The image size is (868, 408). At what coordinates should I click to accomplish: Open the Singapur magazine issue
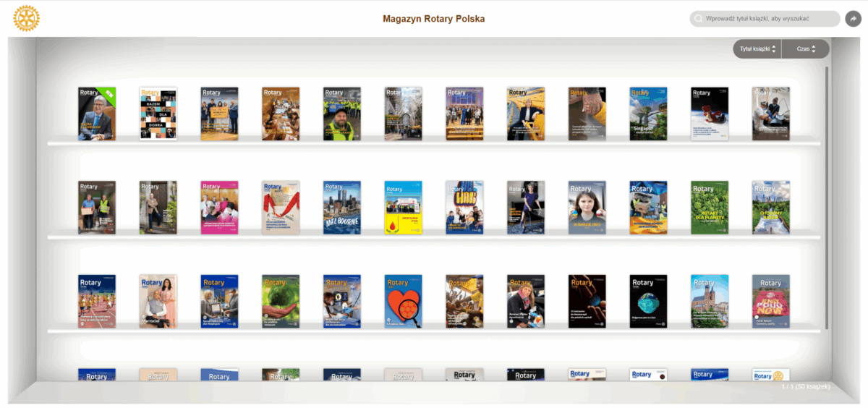(x=648, y=114)
